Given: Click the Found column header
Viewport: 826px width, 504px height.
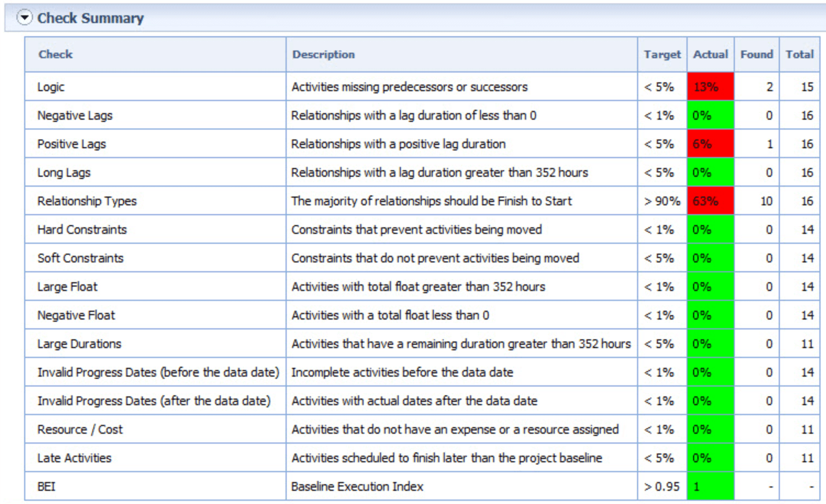Looking at the screenshot, I should click(757, 54).
